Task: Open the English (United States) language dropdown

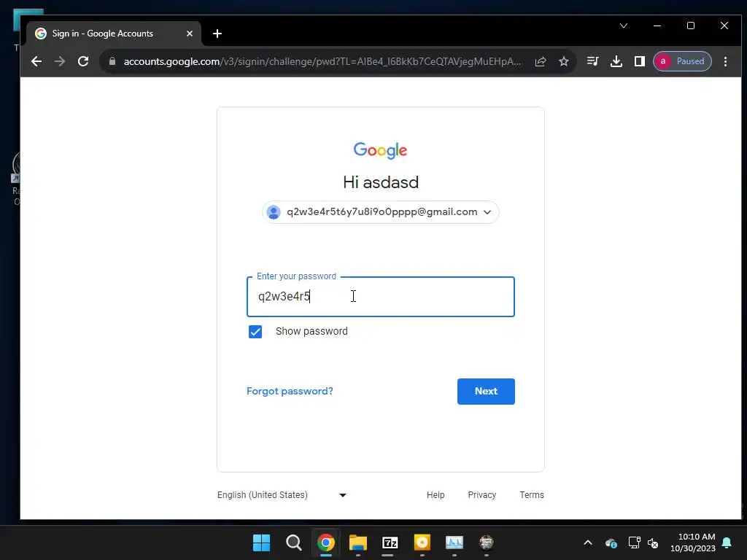Action: [x=282, y=495]
